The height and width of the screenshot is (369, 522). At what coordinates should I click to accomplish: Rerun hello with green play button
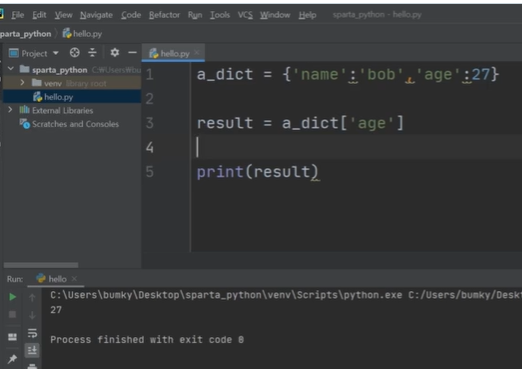(x=12, y=297)
